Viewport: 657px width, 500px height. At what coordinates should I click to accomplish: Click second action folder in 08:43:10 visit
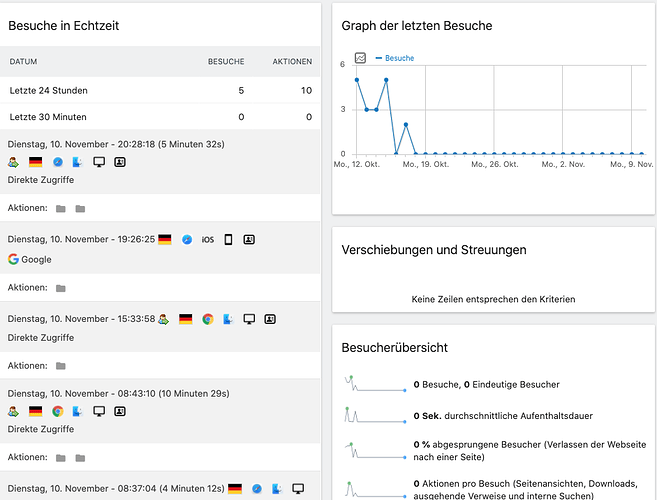coord(80,458)
